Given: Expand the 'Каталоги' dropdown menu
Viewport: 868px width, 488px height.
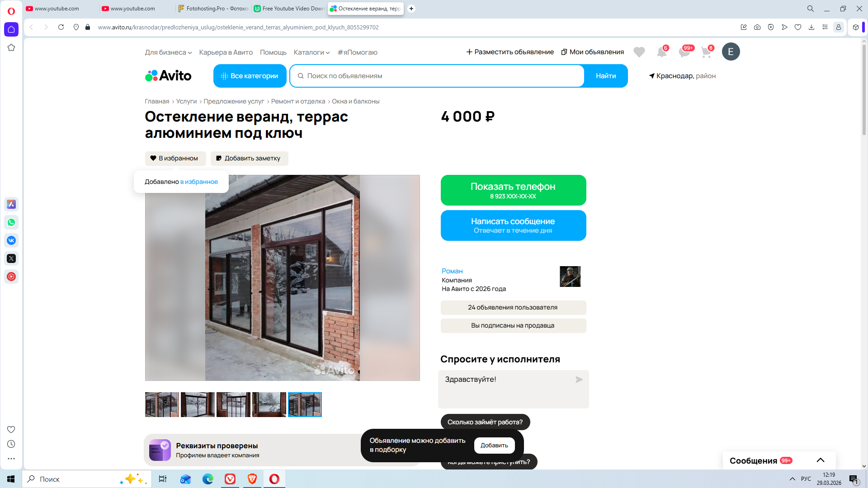Looking at the screenshot, I should tap(311, 52).
